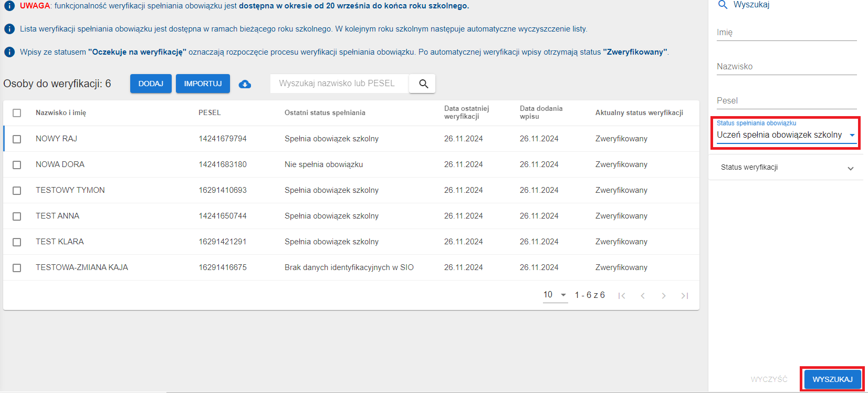
Task: Click the cloud download icon
Action: pos(245,84)
